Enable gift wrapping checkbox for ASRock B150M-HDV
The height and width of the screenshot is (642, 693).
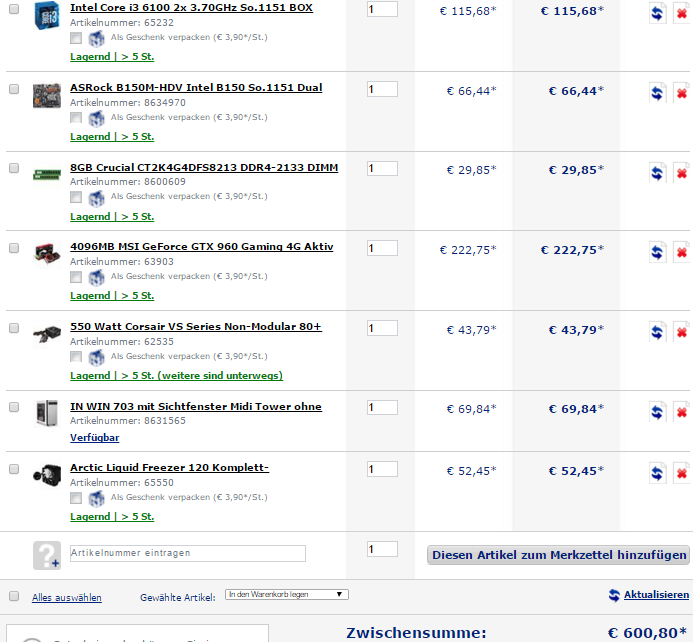[x=76, y=118]
